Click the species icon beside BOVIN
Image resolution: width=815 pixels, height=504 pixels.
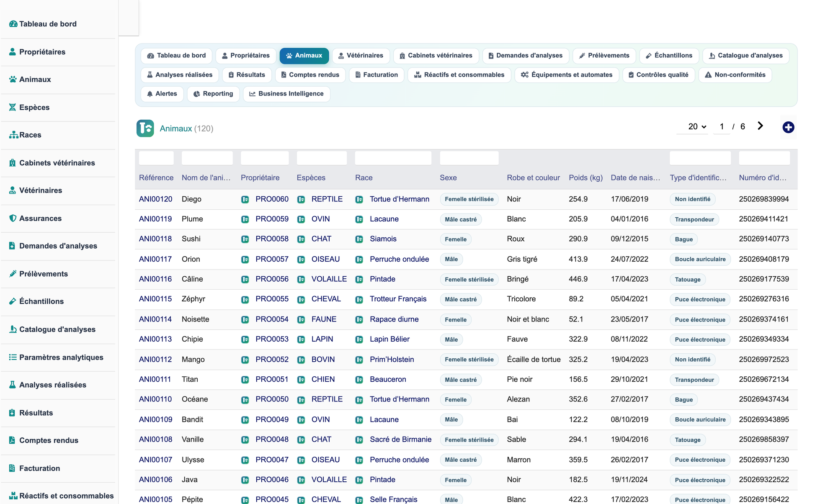point(301,360)
